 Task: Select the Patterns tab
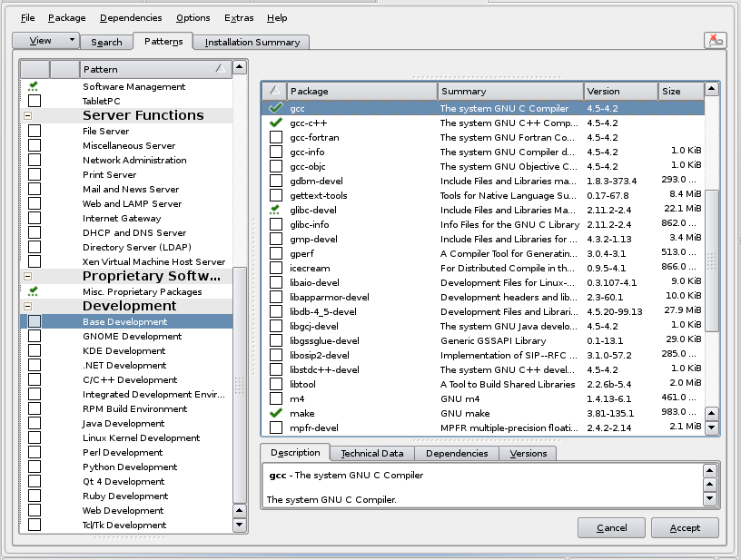pos(163,41)
